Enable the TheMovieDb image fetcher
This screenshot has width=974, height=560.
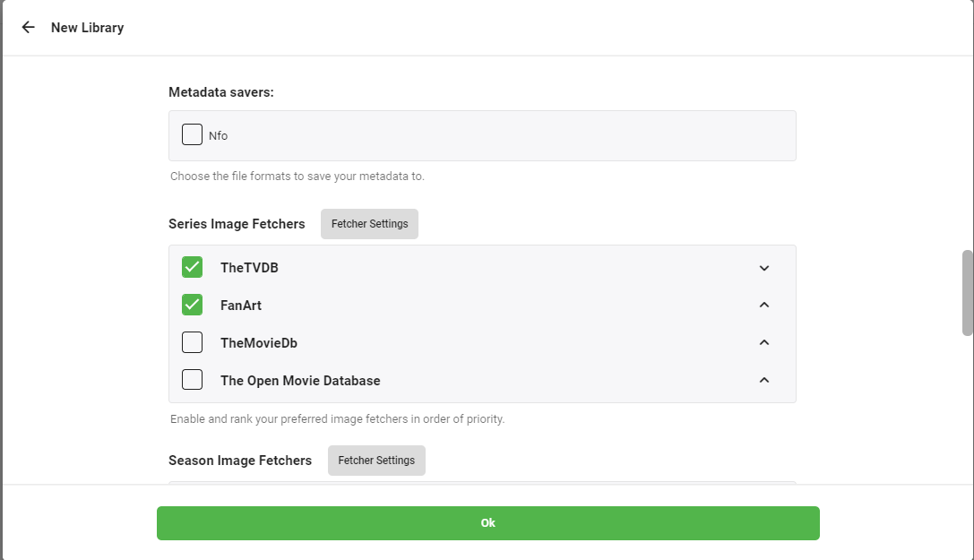pos(192,342)
